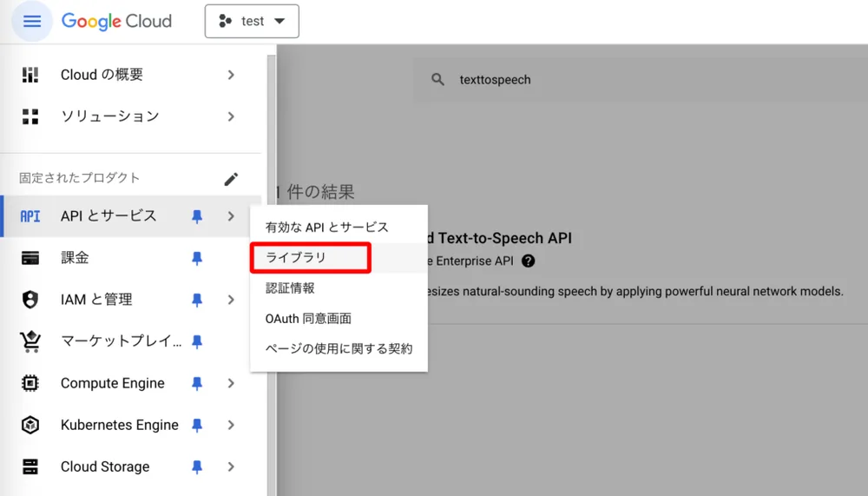Click the API icon beside API とサービス
Viewport: 868px width, 496px height.
click(30, 216)
